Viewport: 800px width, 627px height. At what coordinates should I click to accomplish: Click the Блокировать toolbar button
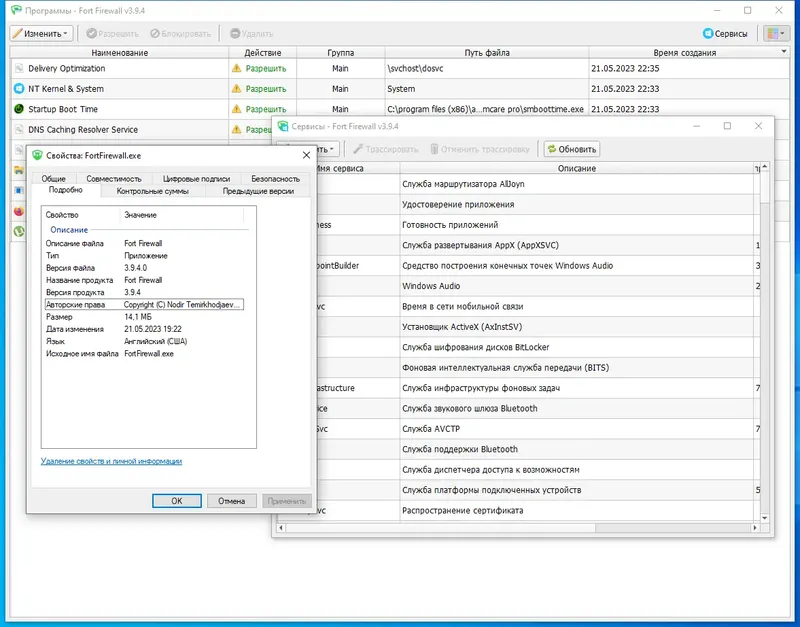coord(180,34)
